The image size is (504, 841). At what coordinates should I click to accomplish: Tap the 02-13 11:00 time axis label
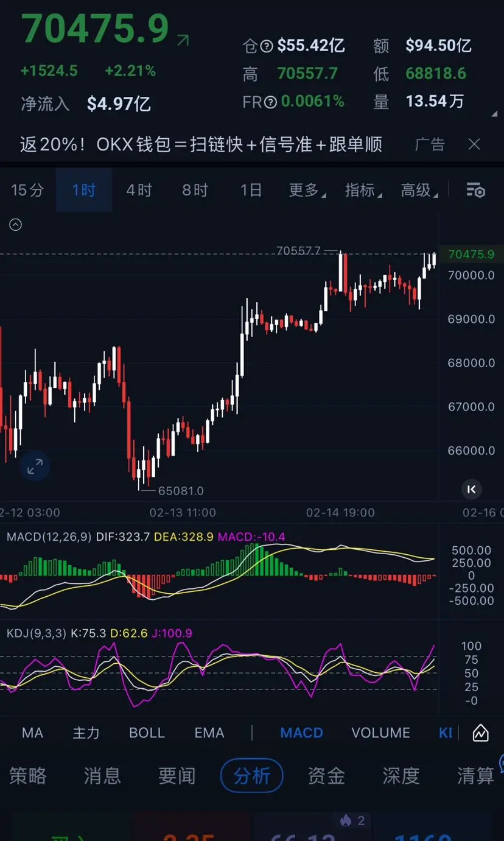click(x=183, y=513)
